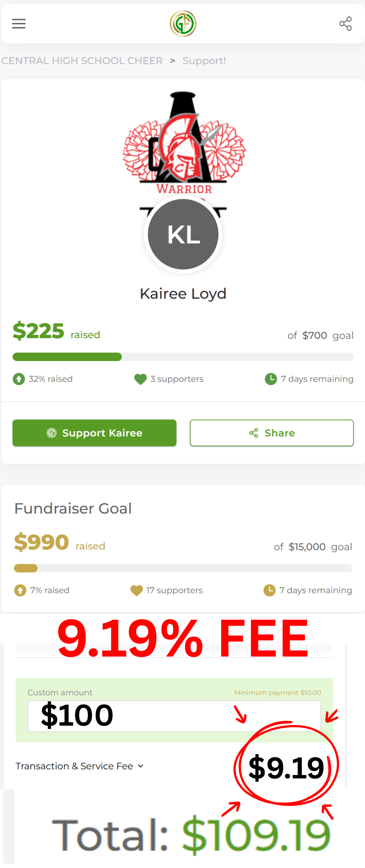Tap the share icon in header
Image resolution: width=365 pixels, height=868 pixels.
(x=345, y=24)
